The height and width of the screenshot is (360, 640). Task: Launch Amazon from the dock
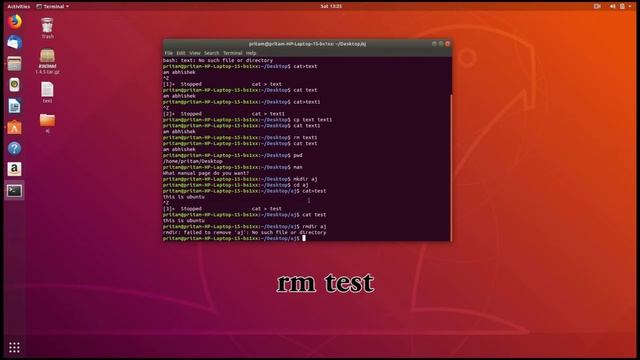tap(14, 169)
